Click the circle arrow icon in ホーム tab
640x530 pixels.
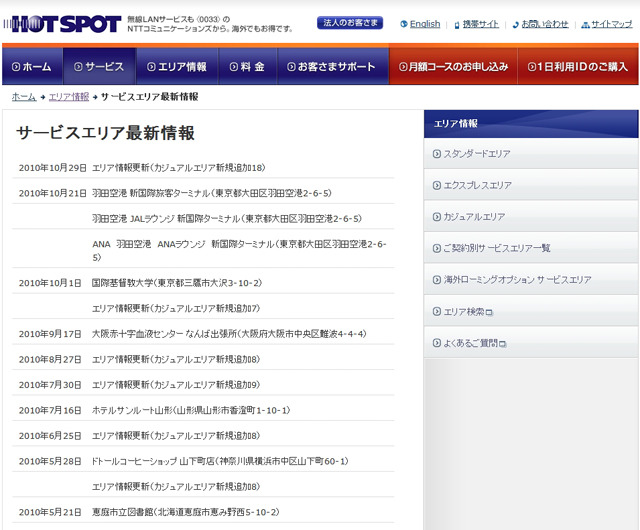coord(16,67)
